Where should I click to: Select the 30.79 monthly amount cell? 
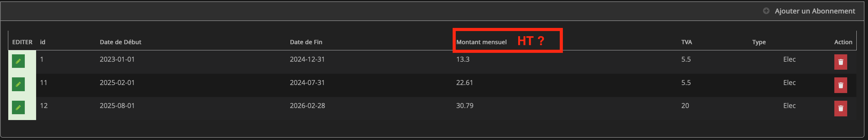pos(465,106)
